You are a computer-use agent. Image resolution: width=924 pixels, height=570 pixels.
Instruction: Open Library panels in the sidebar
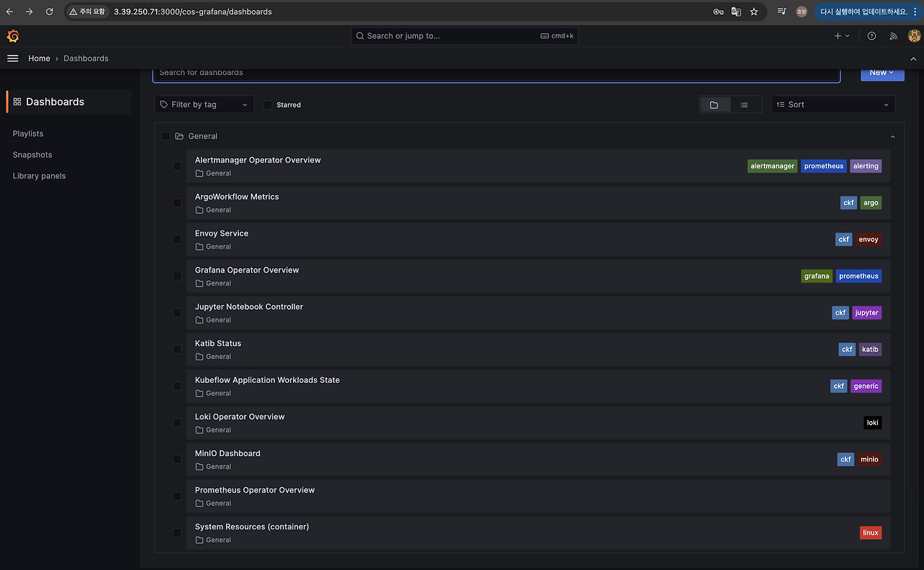[x=39, y=176]
